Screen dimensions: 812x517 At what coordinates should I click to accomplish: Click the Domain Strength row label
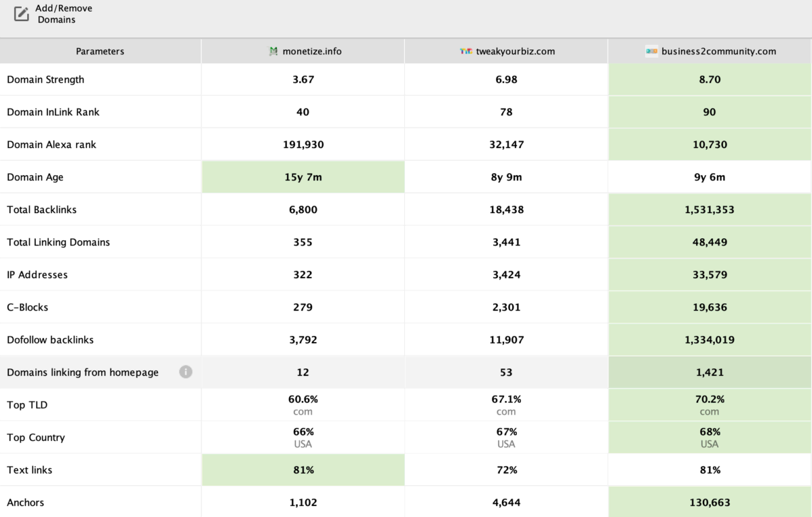coord(45,80)
